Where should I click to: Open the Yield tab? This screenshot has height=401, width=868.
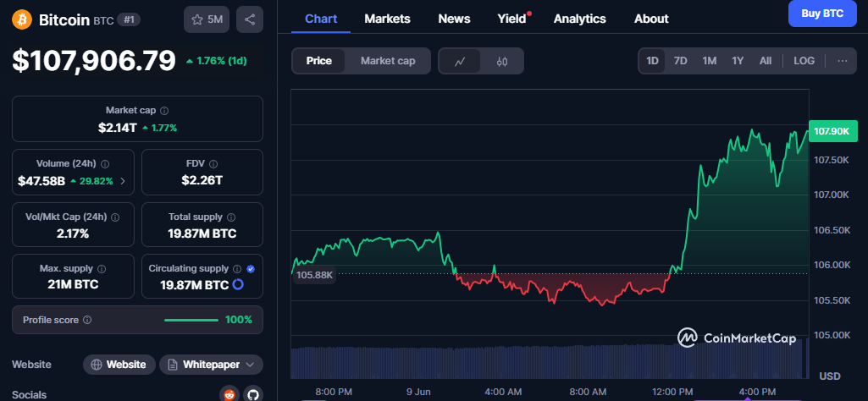[x=512, y=19]
